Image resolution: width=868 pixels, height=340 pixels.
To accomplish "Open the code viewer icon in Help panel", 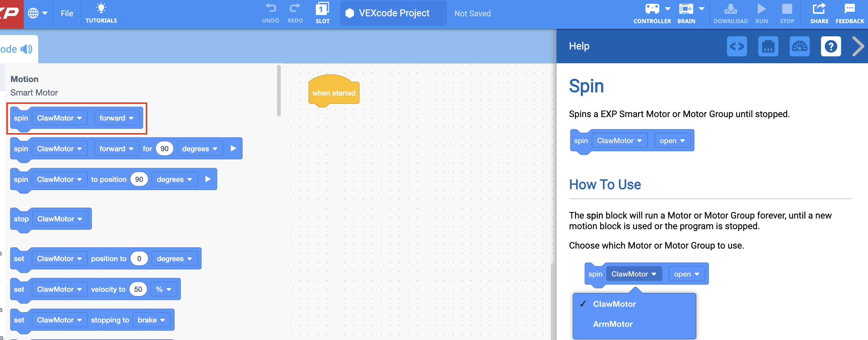I will pos(737,46).
